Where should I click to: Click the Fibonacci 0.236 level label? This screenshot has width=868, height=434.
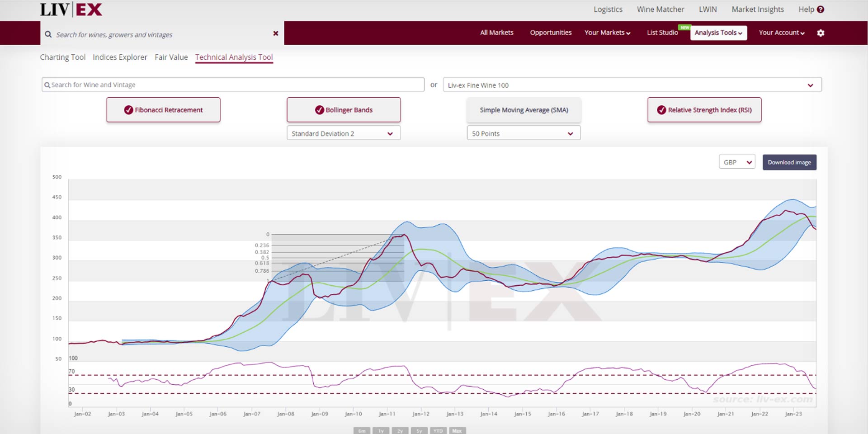click(262, 245)
